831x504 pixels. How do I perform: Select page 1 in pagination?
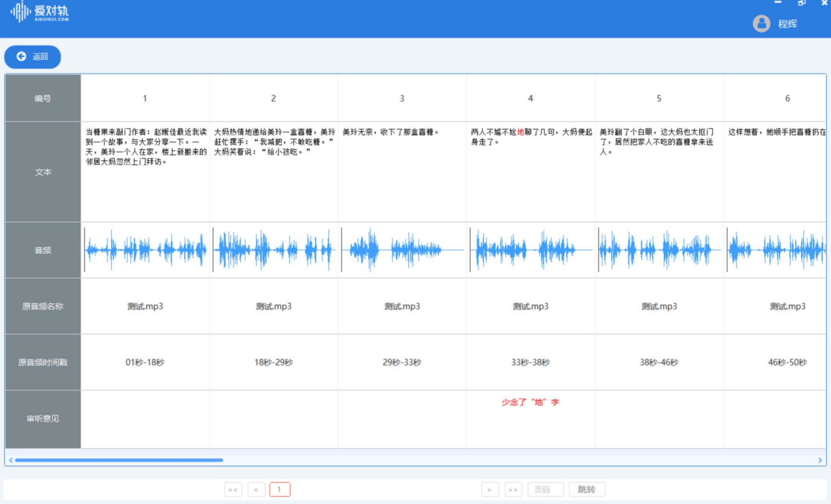coord(280,490)
